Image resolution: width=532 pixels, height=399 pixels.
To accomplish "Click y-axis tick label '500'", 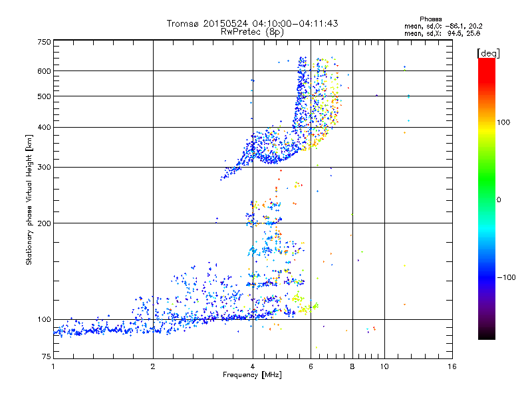I will click(44, 96).
